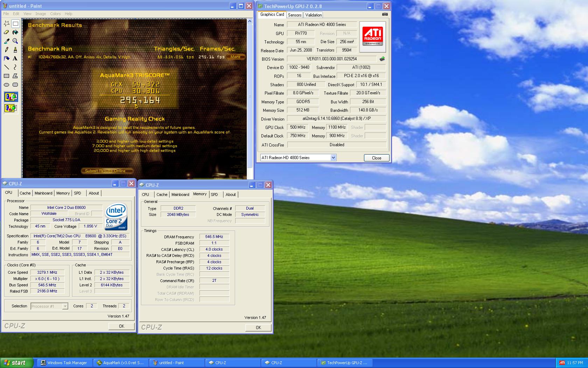This screenshot has height=368, width=588.
Task: Open the Colors menu in Paint
Action: pyautogui.click(x=55, y=14)
